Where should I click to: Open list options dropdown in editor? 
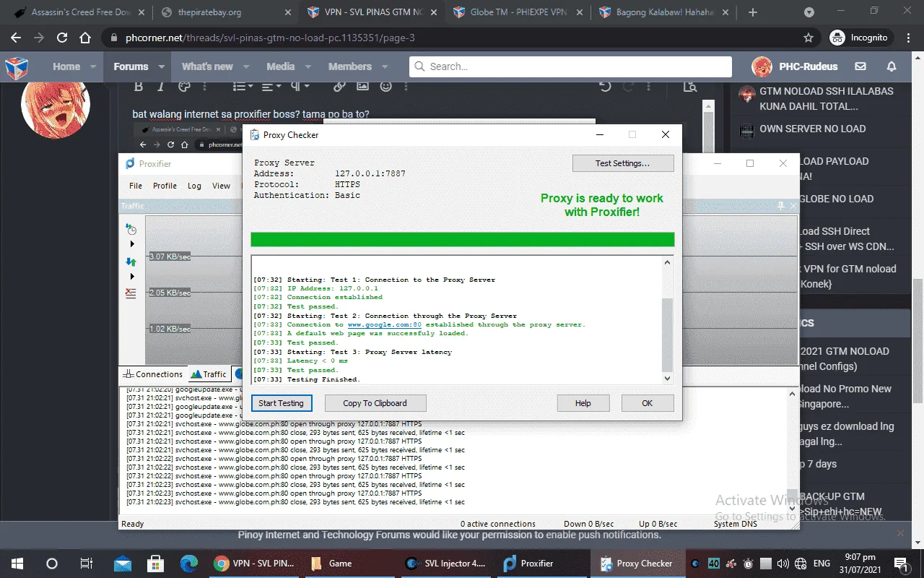[x=243, y=87]
